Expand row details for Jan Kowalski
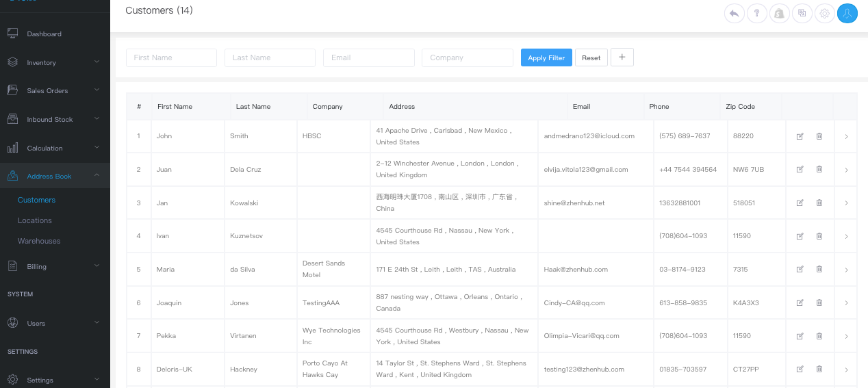This screenshot has width=868, height=388. (846, 203)
